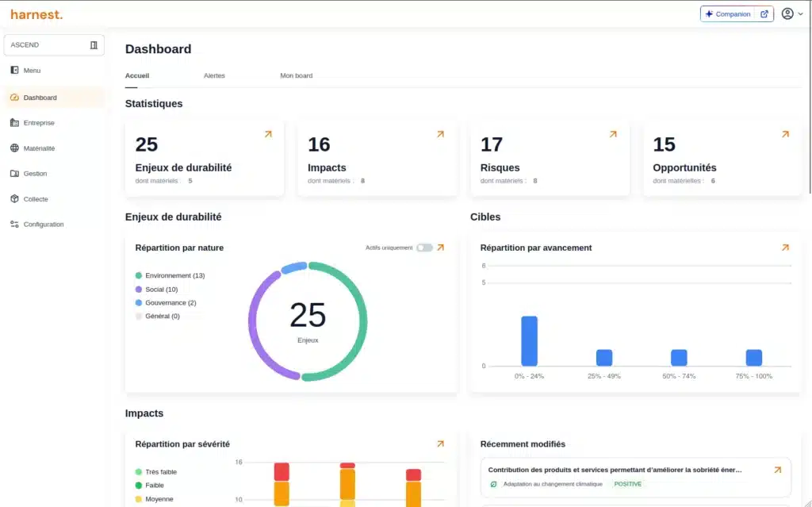
Task: Click the building icon in ASCEND selector
Action: (x=94, y=45)
